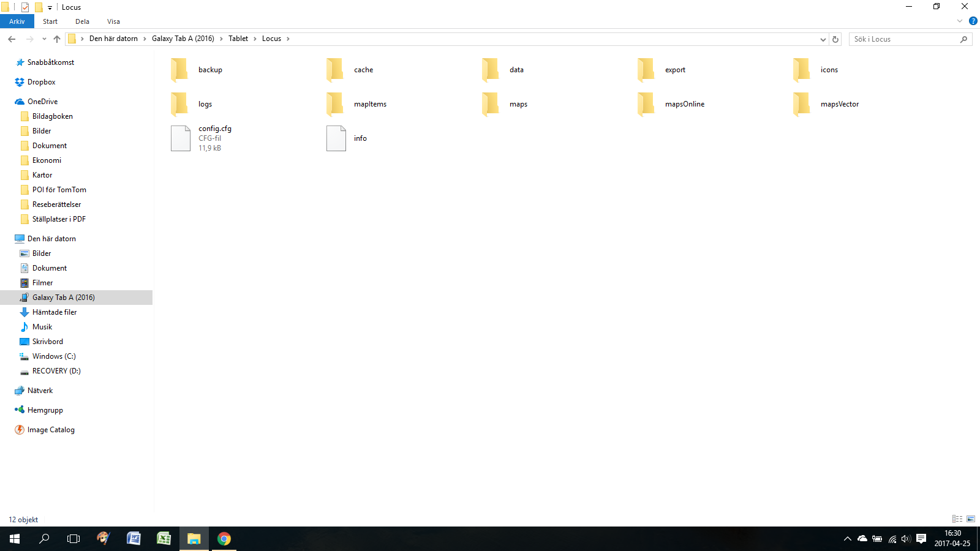
Task: Switch to the Visa ribbon tab
Action: 113,21
